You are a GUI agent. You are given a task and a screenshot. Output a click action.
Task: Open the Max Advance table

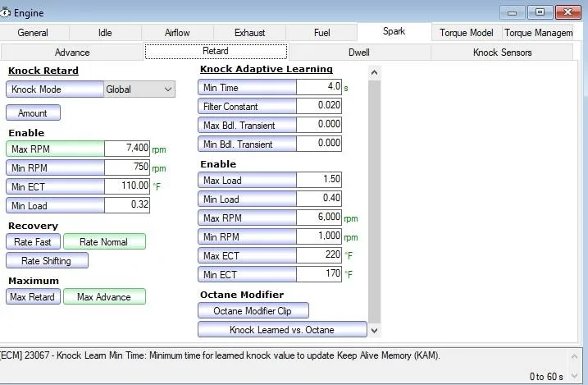[104, 296]
